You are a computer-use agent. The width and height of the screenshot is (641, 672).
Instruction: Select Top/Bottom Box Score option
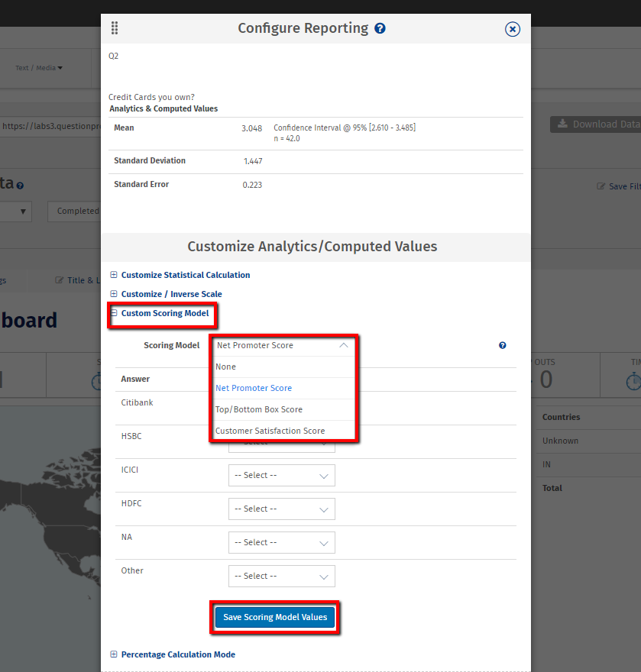pyautogui.click(x=259, y=409)
